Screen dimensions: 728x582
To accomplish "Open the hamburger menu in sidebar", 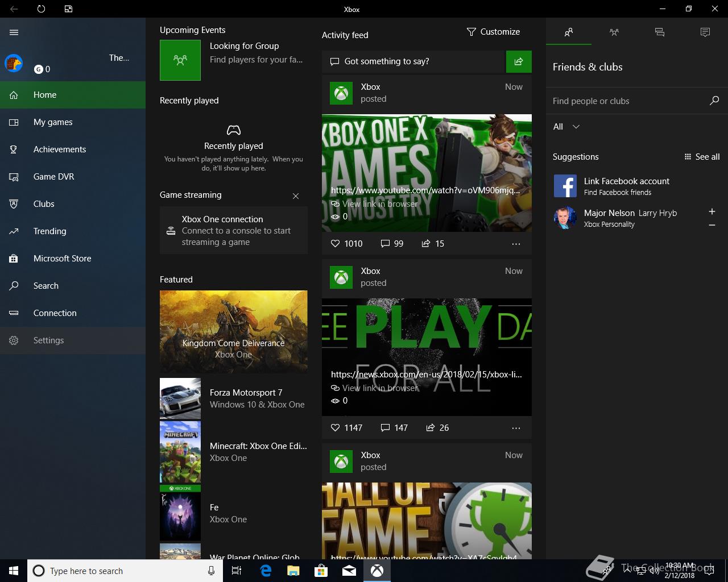I will [x=14, y=32].
